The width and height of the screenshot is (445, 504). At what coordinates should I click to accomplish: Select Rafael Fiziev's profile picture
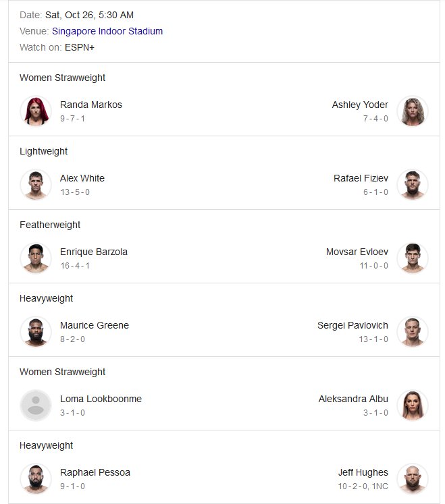(x=412, y=185)
